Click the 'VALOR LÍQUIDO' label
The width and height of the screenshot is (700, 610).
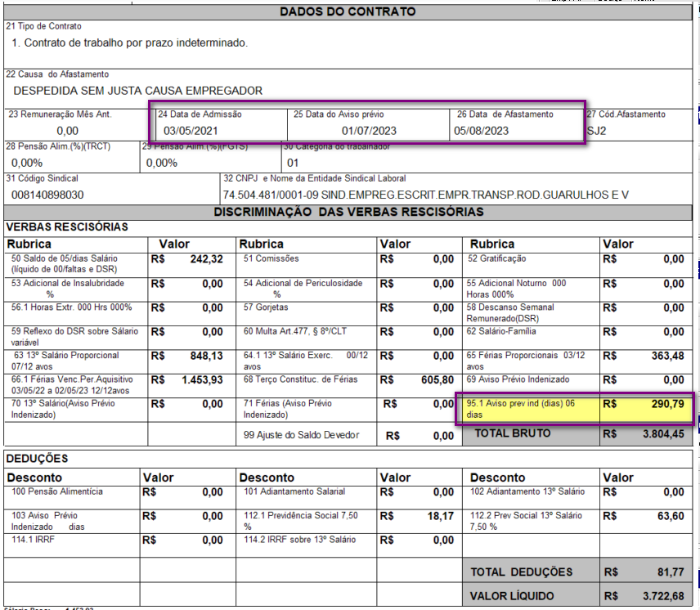pyautogui.click(x=512, y=596)
